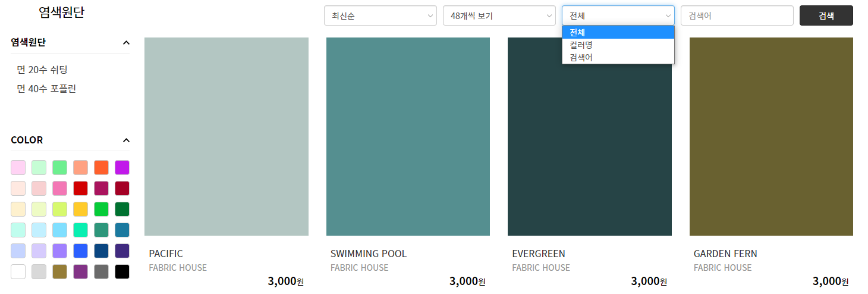Open the 최신순 sort dropdown
This screenshot has width=868, height=294.
coord(380,16)
